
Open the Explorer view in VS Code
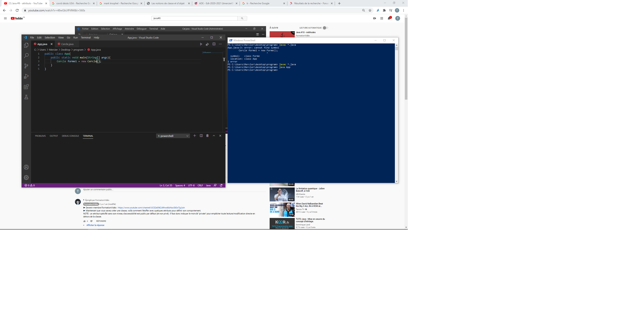pos(26,45)
